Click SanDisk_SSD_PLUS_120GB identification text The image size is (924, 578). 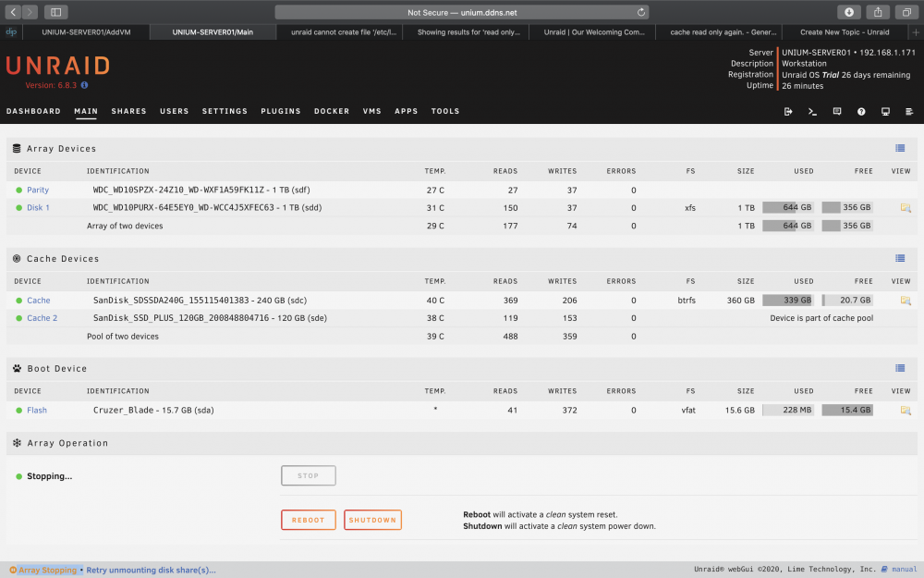[210, 318]
